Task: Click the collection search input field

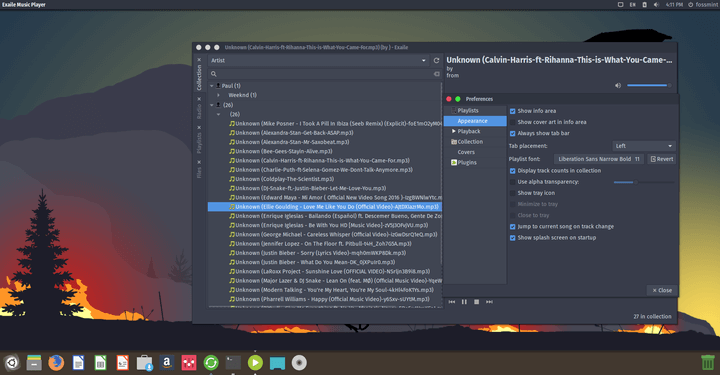Action: point(324,74)
